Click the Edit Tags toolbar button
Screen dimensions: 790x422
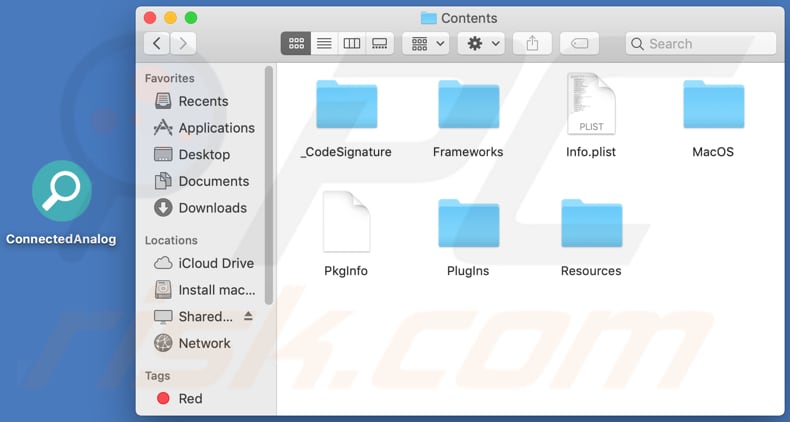(x=579, y=43)
